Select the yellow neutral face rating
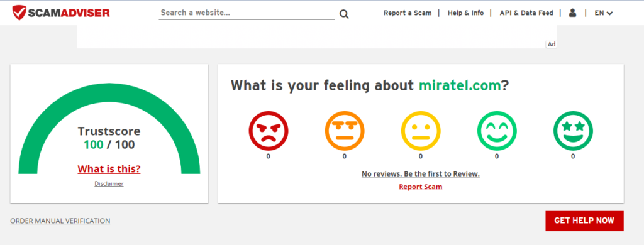Screen dimensions: 644x245 (x=421, y=131)
